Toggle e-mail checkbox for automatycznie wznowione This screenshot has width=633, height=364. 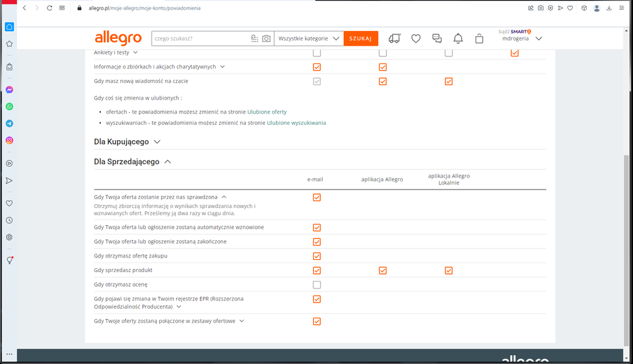317,228
